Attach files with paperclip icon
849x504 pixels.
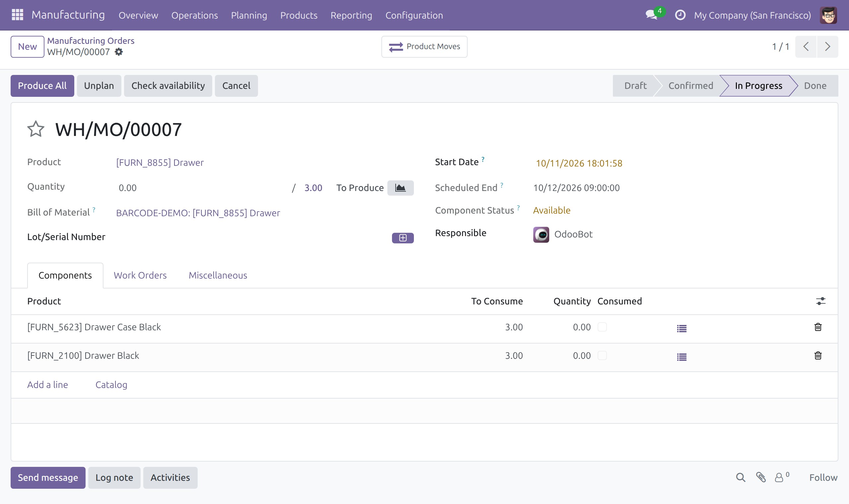point(761,477)
